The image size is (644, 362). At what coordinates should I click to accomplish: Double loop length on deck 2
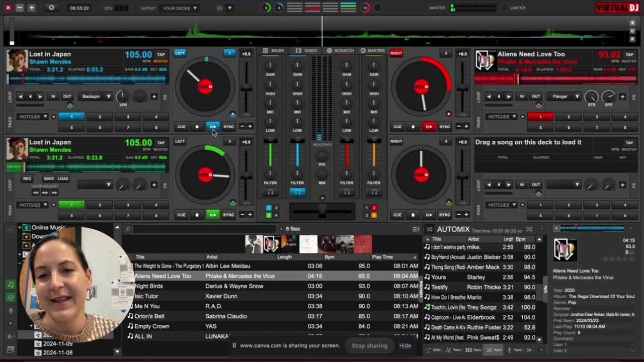pos(509,97)
